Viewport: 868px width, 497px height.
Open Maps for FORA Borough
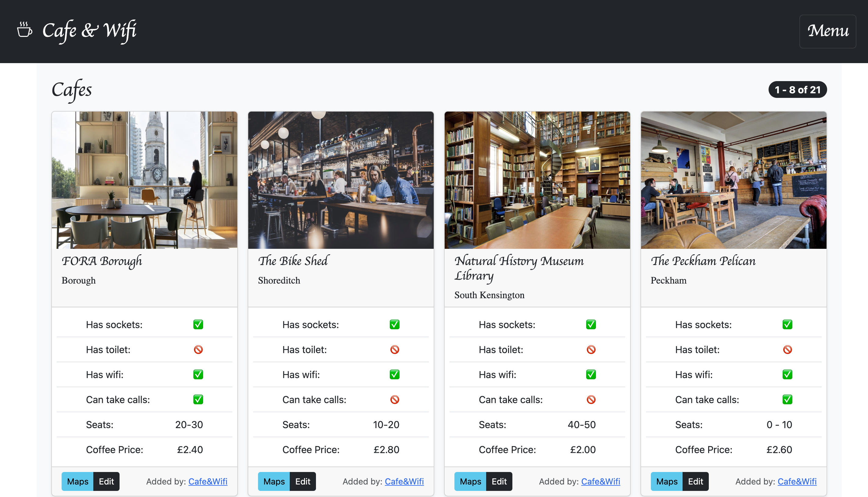(x=77, y=481)
